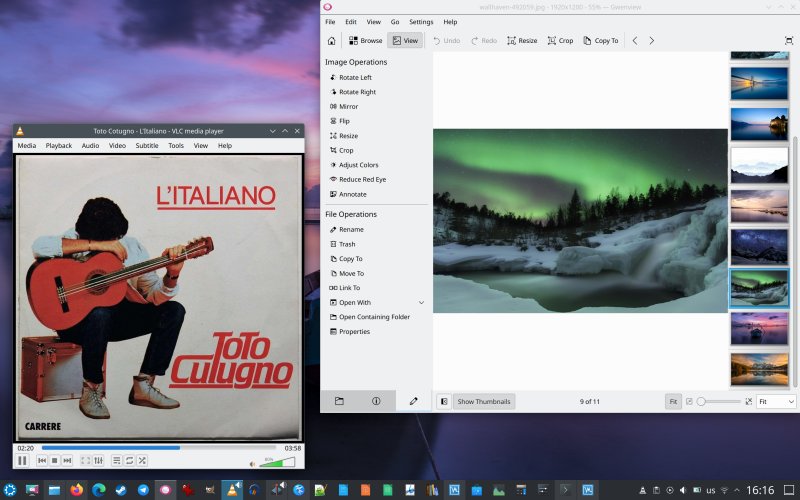Go to the Gwenview start page home icon
This screenshot has width=800, height=500.
(332, 41)
